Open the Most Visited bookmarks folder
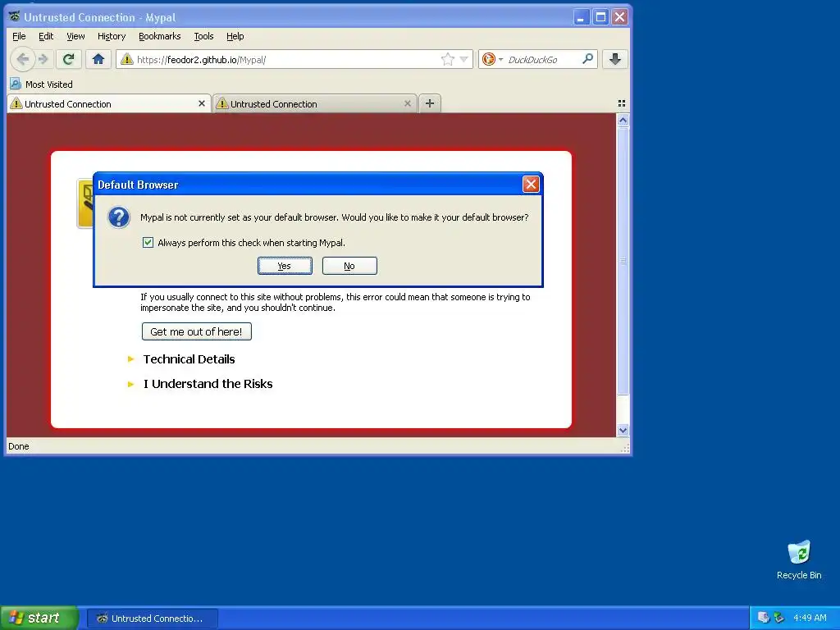 [41, 84]
